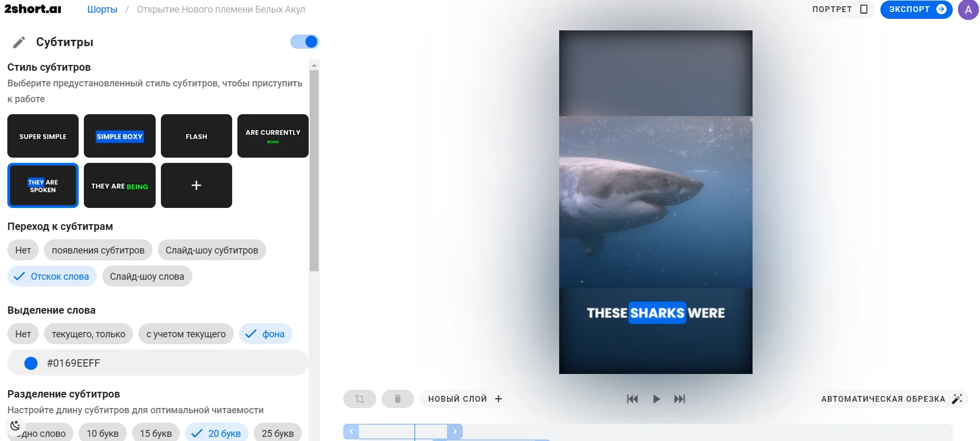
Task: Toggle the dark mode moon icon
Action: (15, 426)
